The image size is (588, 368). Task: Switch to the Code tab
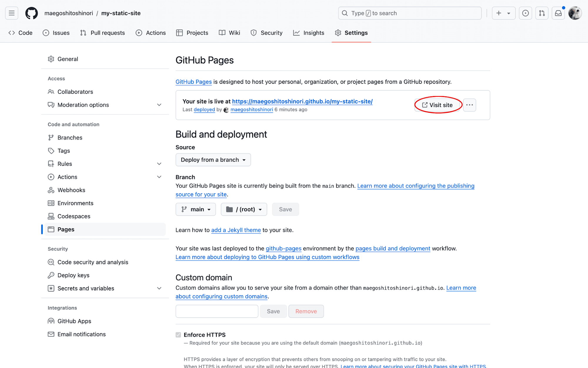point(21,33)
